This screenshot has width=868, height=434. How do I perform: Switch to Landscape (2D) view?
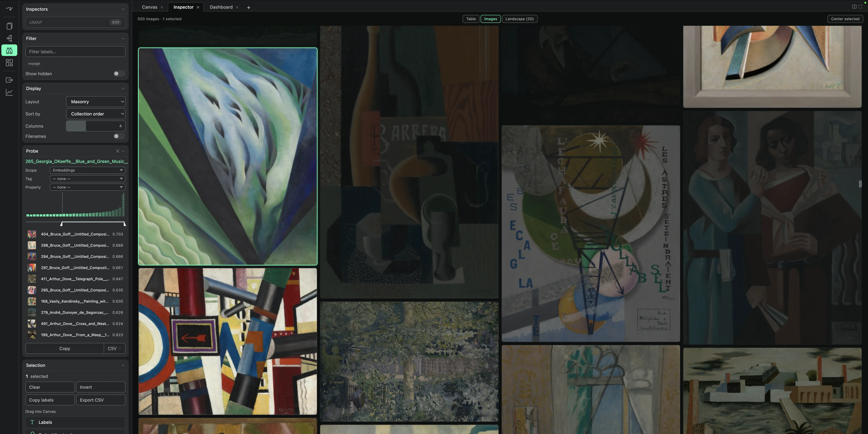click(x=520, y=19)
